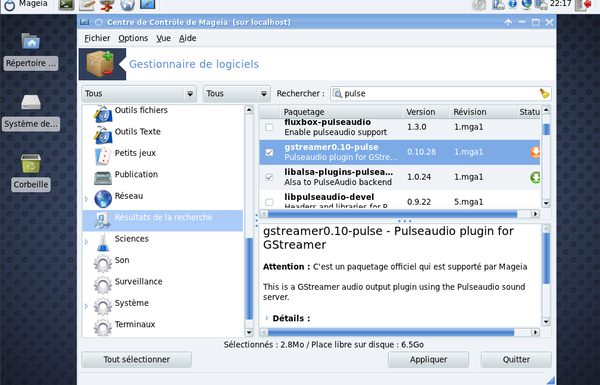Launch terminal from top panel

[x=66, y=5]
